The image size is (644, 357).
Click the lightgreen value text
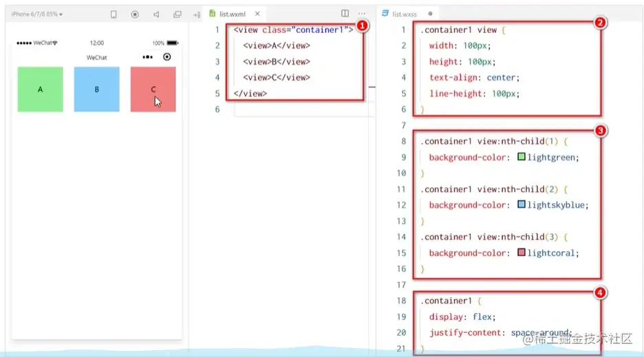[552, 158]
